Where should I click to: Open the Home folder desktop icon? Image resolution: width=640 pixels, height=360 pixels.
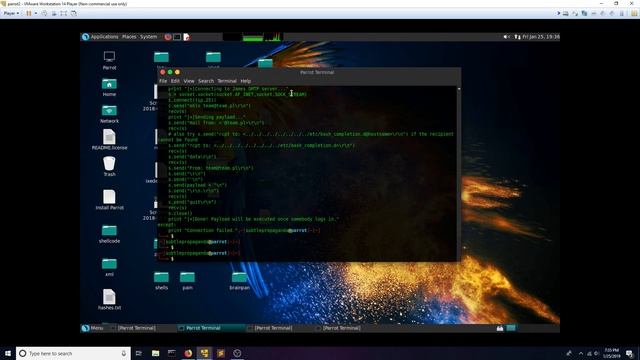pyautogui.click(x=109, y=87)
